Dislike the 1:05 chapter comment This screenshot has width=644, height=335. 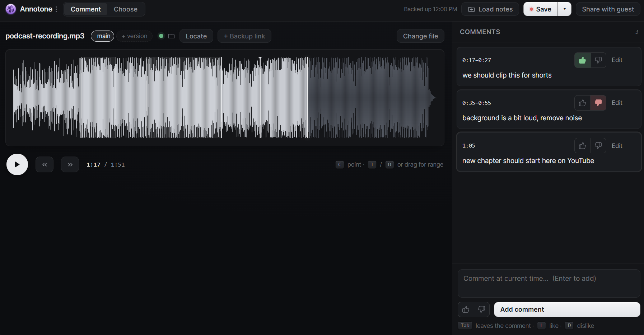(x=598, y=146)
